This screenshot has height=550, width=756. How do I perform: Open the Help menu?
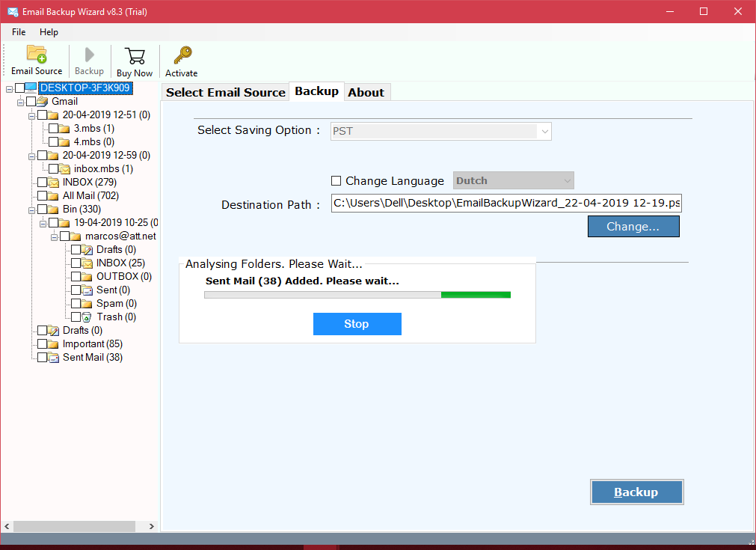[49, 32]
